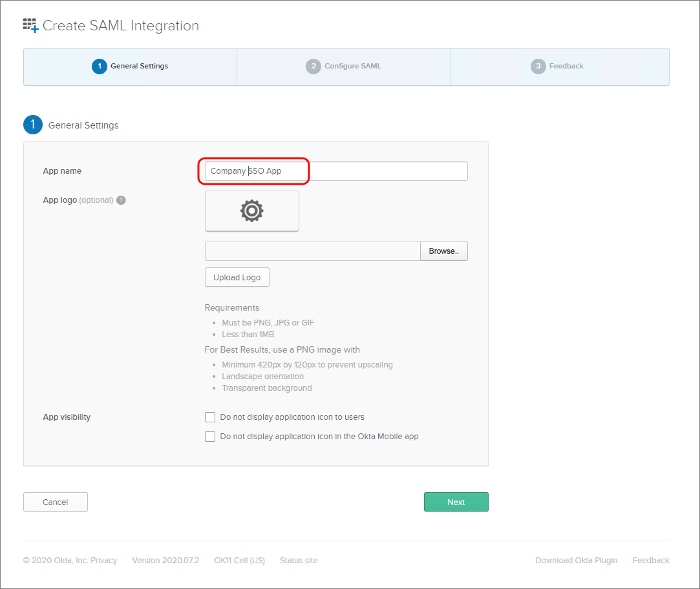Click the blue General Settings section number badge
The height and width of the screenshot is (589, 700).
33,125
